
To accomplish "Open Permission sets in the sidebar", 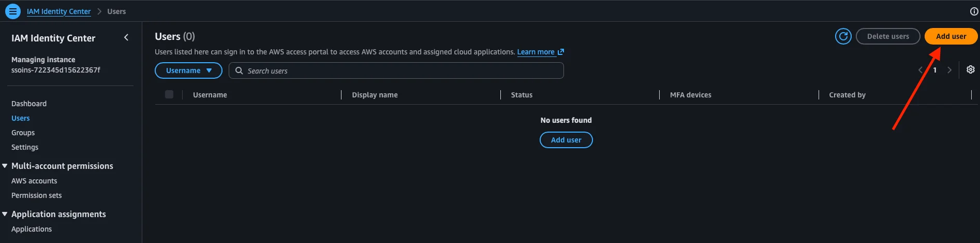I will [x=37, y=195].
